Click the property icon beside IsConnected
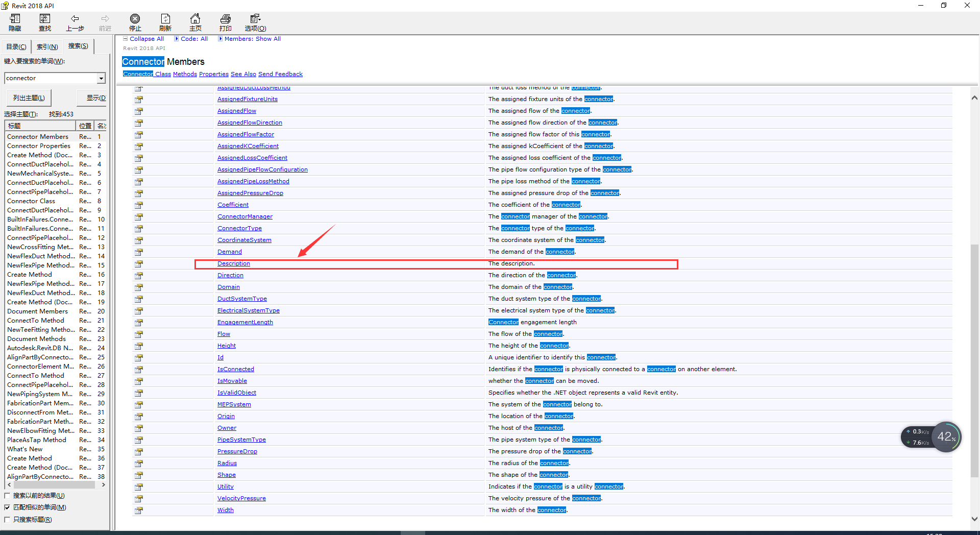980x535 pixels. coord(139,369)
